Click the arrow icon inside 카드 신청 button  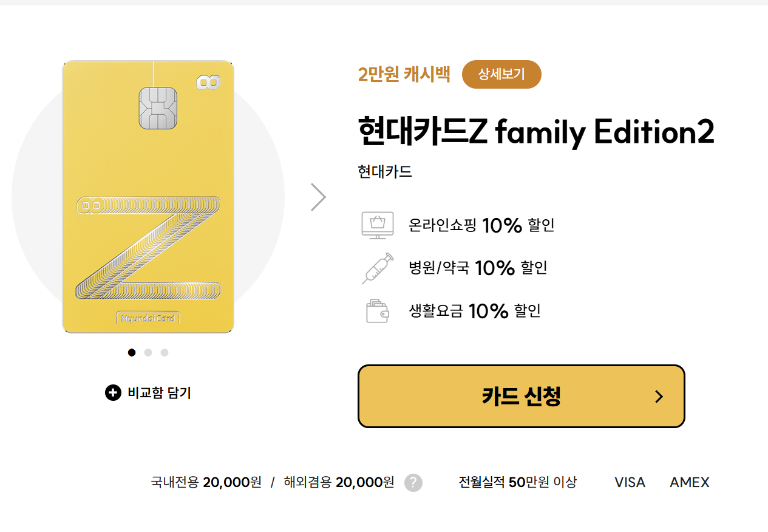pos(659,396)
